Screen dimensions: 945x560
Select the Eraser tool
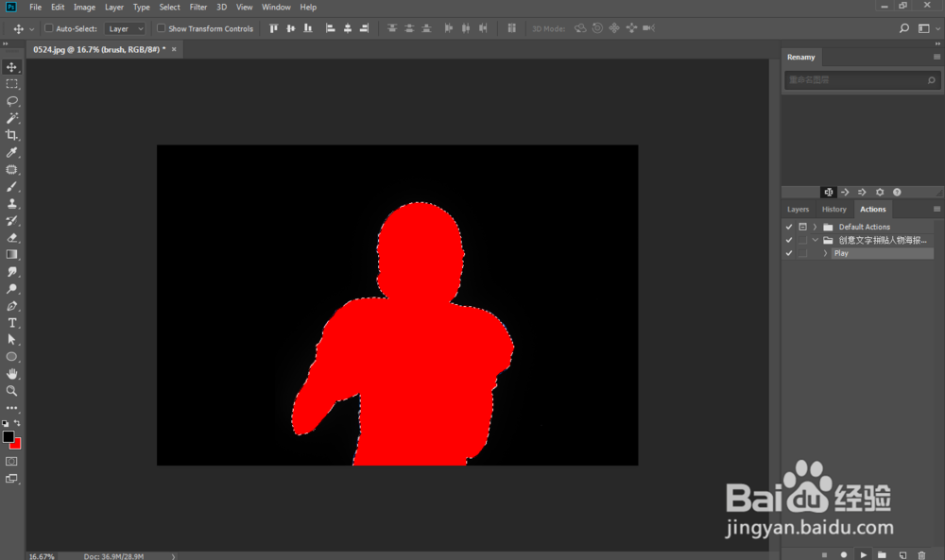(11, 237)
